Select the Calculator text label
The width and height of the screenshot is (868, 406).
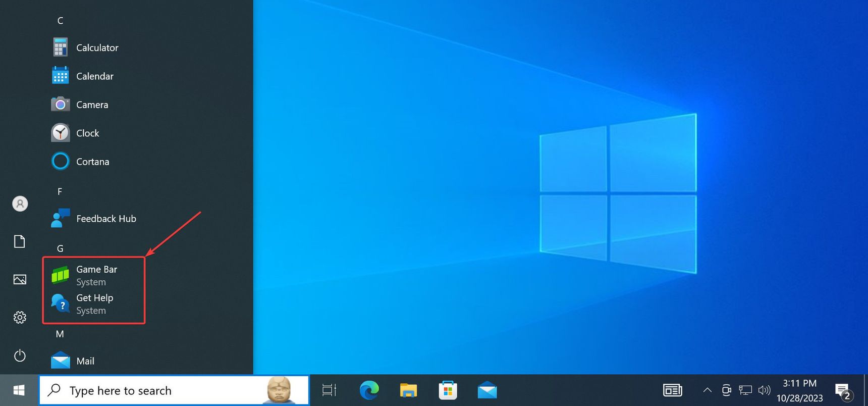click(x=97, y=47)
